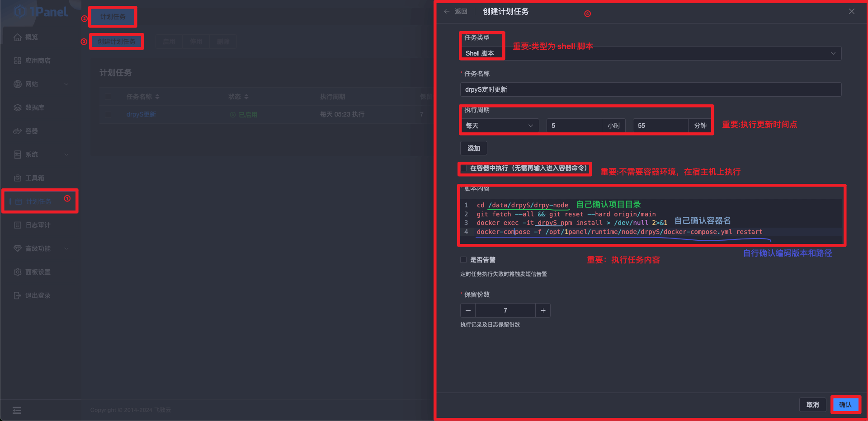Select 计划任务 in the sidebar menu

(x=39, y=201)
